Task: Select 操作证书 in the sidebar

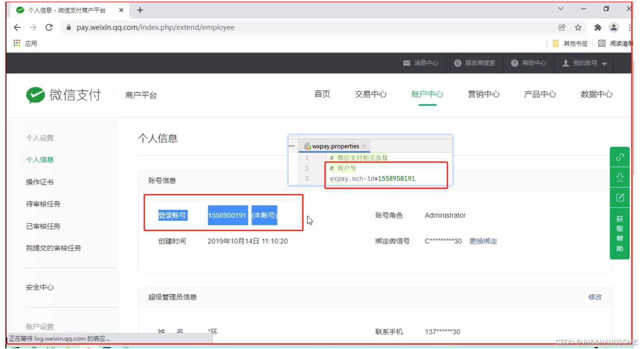Action: pos(40,182)
